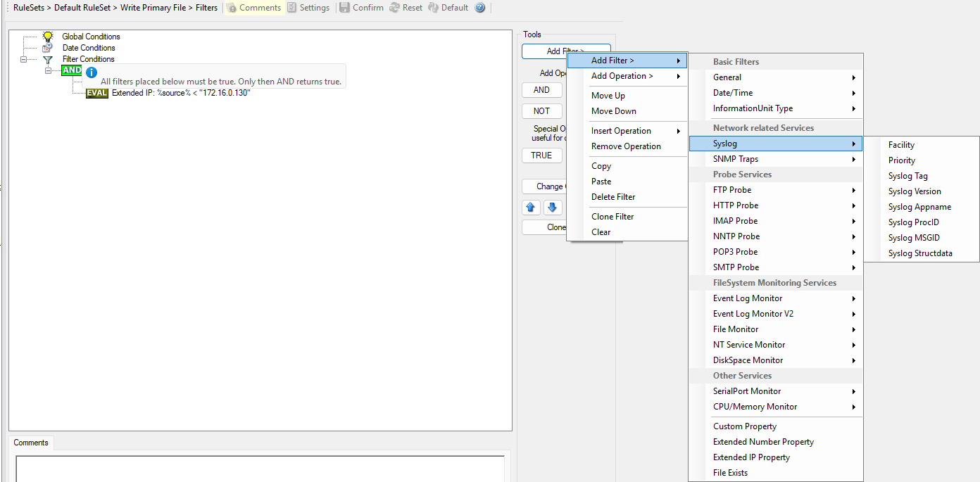980x482 pixels.
Task: Select the Global Conditions lightbulb icon
Action: (x=48, y=37)
